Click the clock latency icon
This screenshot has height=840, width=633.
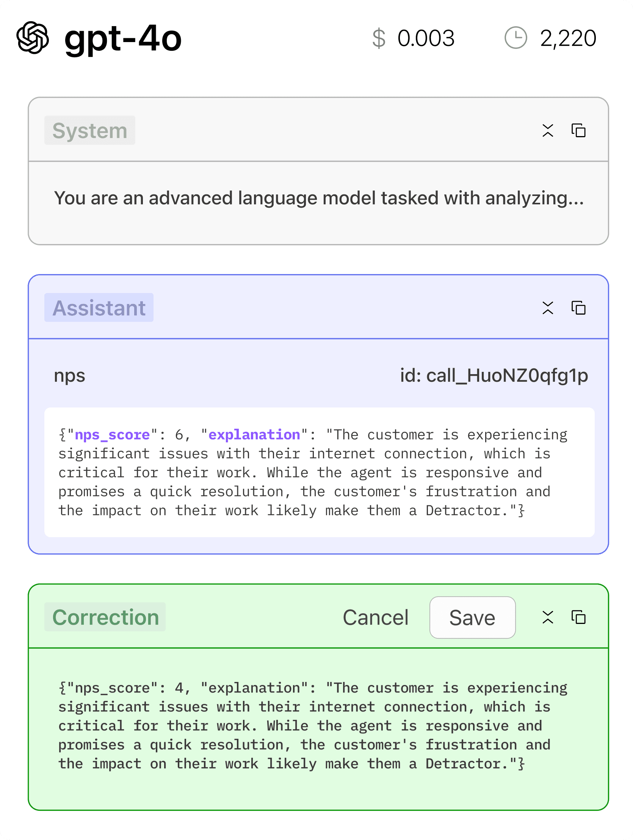tap(515, 38)
